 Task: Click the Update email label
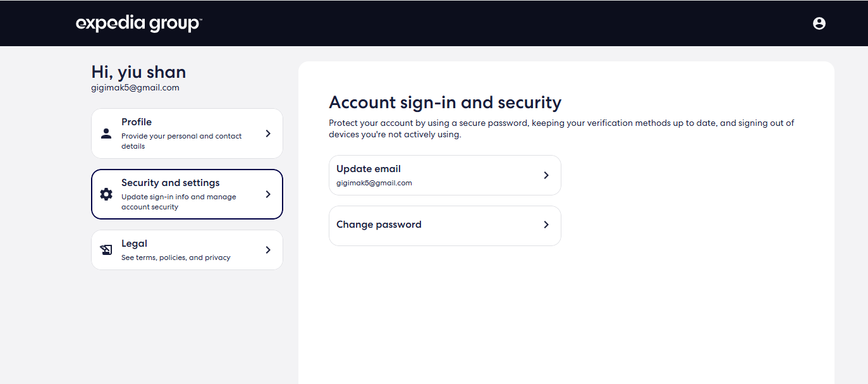click(369, 169)
